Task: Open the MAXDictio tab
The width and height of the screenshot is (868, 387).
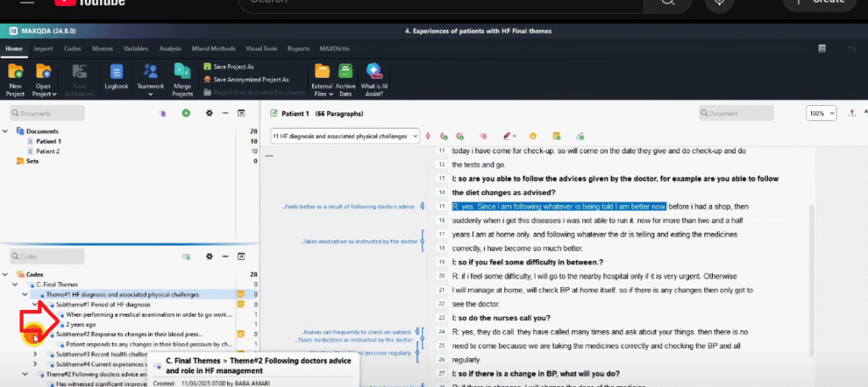Action: [x=334, y=48]
